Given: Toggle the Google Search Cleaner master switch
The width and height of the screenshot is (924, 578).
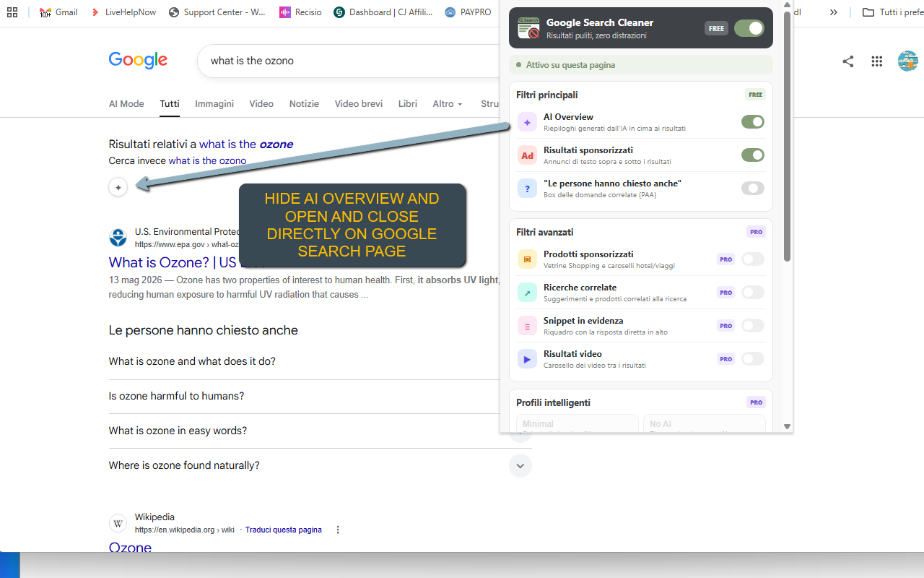Looking at the screenshot, I should [749, 28].
